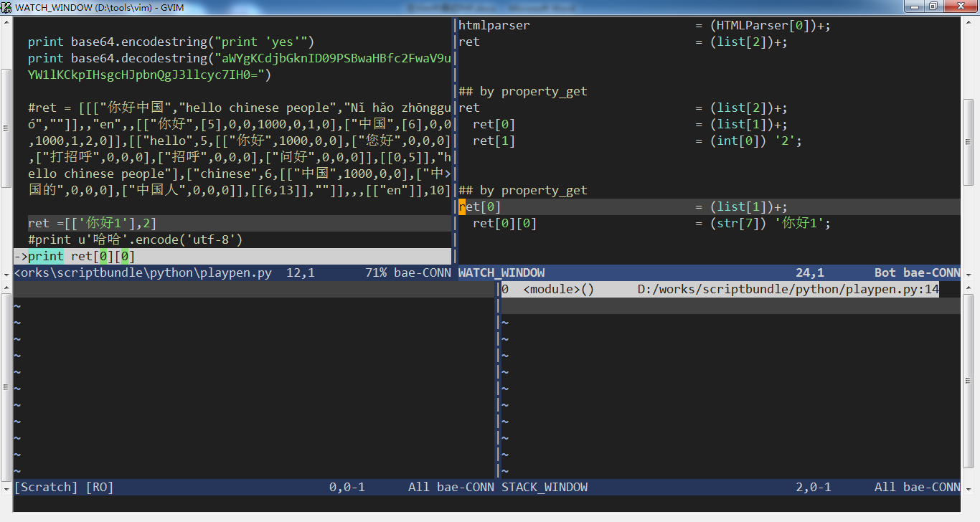The width and height of the screenshot is (980, 522).
Task: Click the scroll-up arrow of the playpen.py scrollbar
Action: tap(6, 22)
